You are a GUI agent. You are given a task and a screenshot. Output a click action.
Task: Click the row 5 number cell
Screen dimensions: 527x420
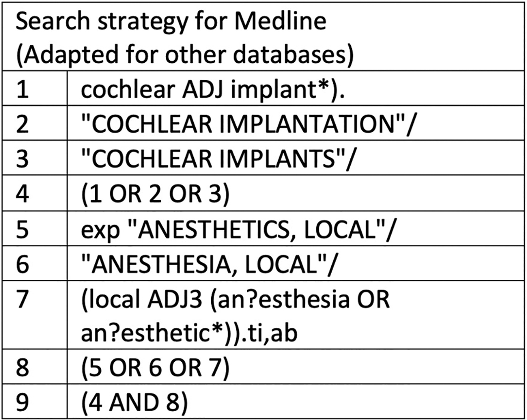coord(35,228)
